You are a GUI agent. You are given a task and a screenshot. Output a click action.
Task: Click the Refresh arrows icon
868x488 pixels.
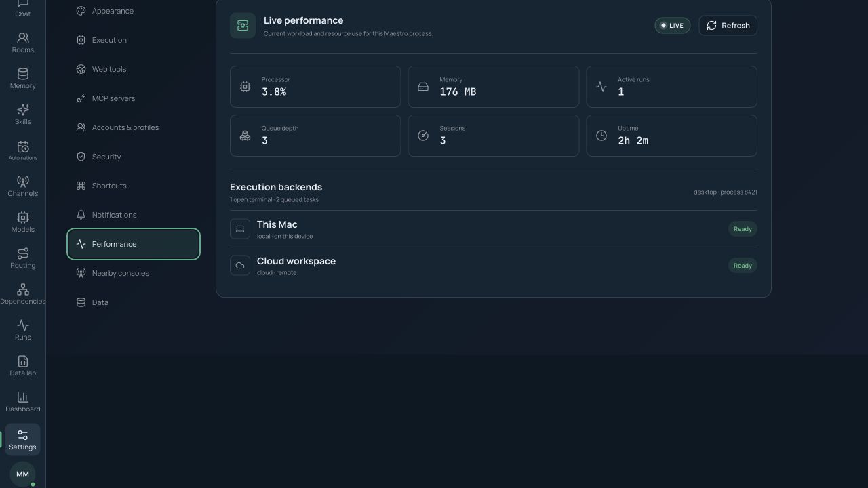coord(711,26)
